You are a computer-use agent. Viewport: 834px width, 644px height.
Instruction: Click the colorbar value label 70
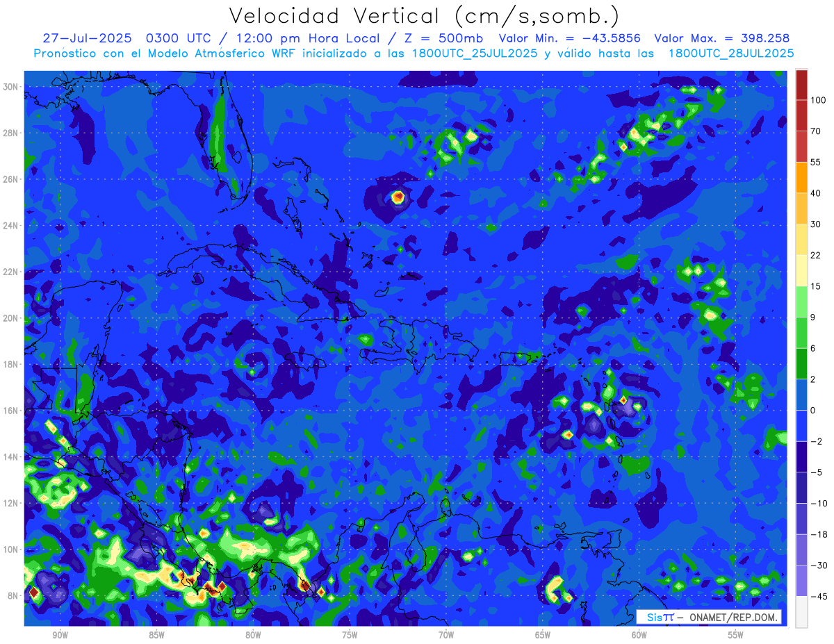pos(816,131)
